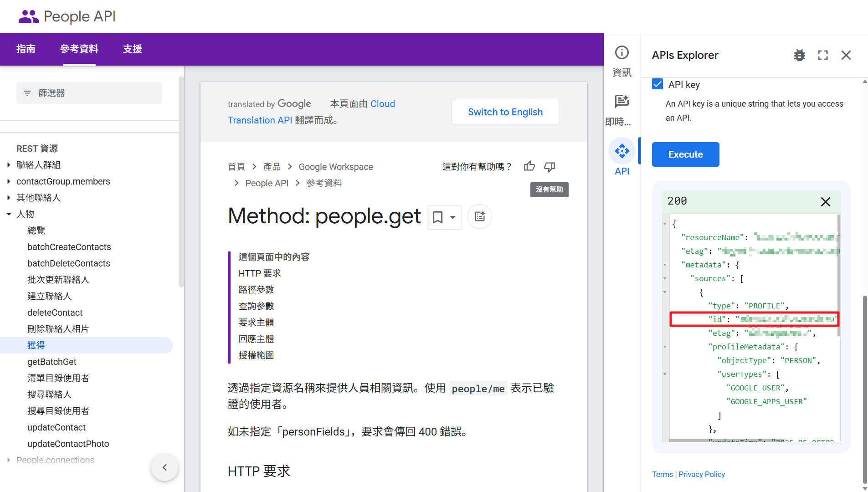Uncheck the API key checkbox
The image size is (868, 492).
657,84
